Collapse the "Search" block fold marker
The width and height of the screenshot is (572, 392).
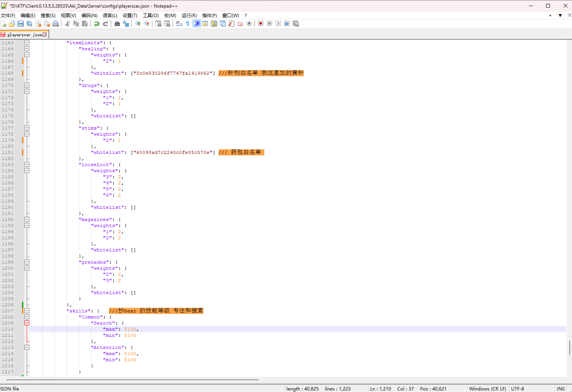27,323
